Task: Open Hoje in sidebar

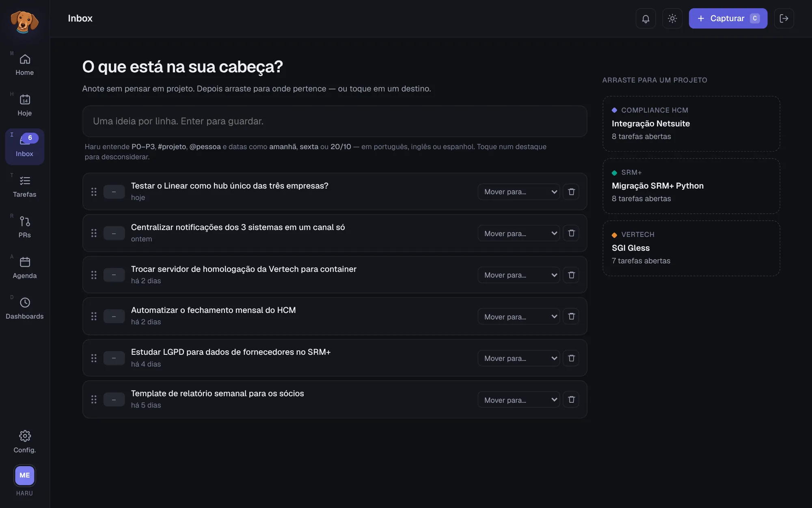Action: coord(25,106)
